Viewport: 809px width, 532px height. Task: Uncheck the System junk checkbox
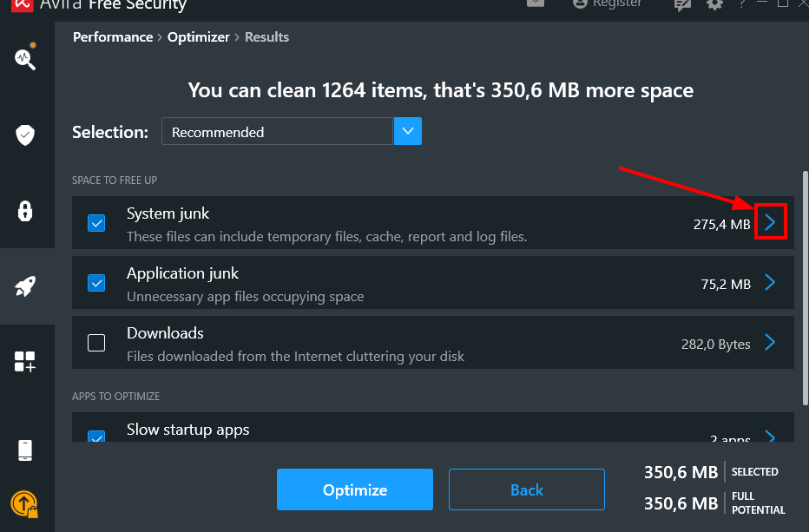click(96, 223)
